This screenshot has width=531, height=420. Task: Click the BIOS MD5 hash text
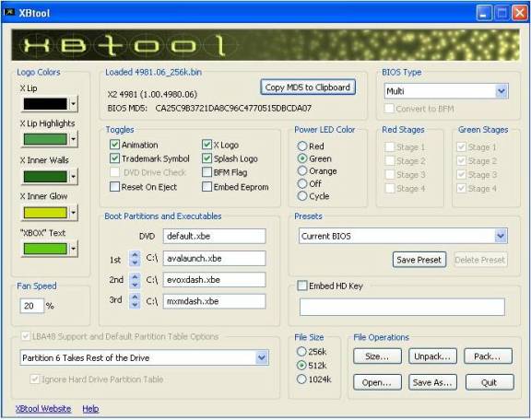click(x=233, y=109)
